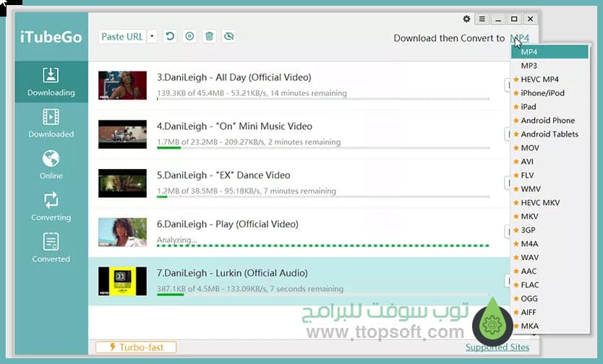Select HEVC MP4 format option
The height and width of the screenshot is (364, 603).
pos(550,79)
